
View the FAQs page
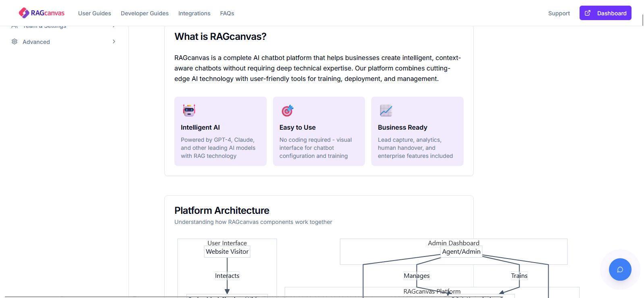[227, 13]
